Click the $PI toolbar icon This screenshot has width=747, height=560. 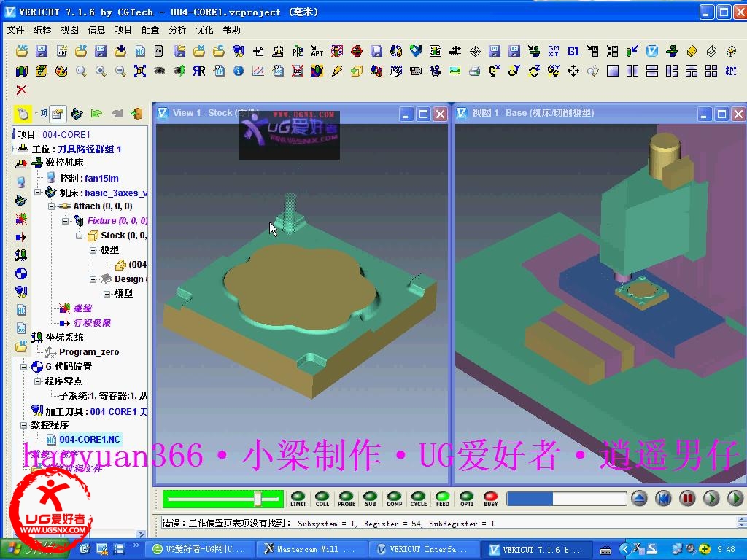(730, 71)
